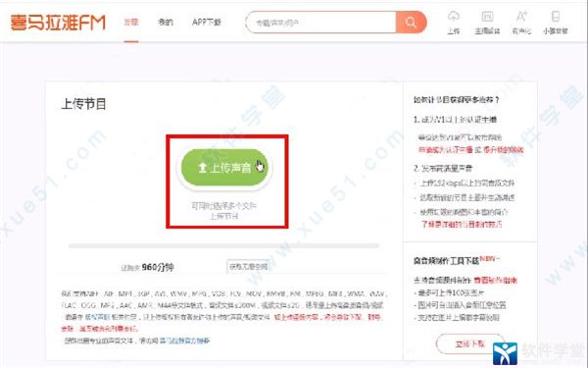Screen dimensions: 588x368
Task: Click the 2. 发布高质量声音 sidebar heading
Action: tap(443, 168)
